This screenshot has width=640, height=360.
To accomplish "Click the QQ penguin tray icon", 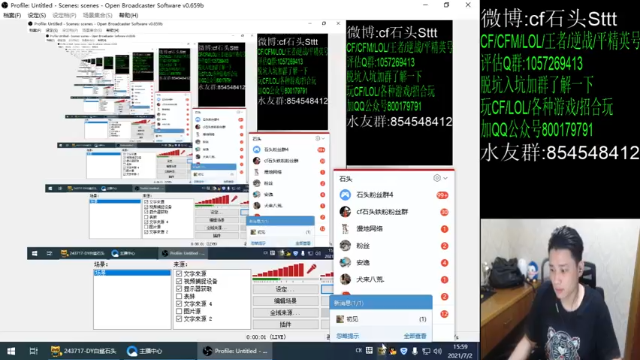I will click(393, 351).
